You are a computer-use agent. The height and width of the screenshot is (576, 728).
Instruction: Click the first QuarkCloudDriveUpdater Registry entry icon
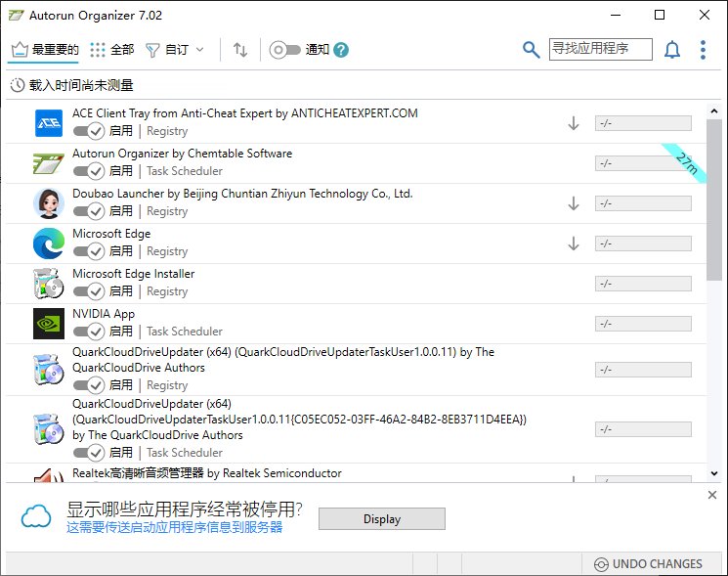(49, 370)
